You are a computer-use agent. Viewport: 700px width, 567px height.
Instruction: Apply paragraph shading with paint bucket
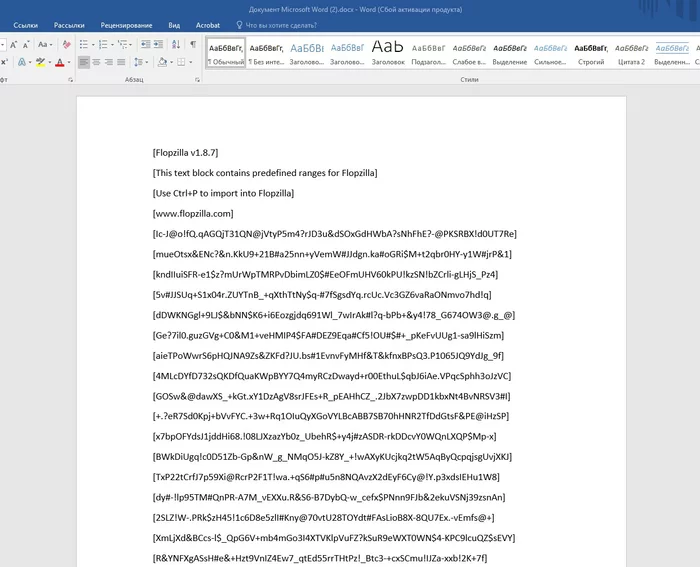tap(162, 62)
